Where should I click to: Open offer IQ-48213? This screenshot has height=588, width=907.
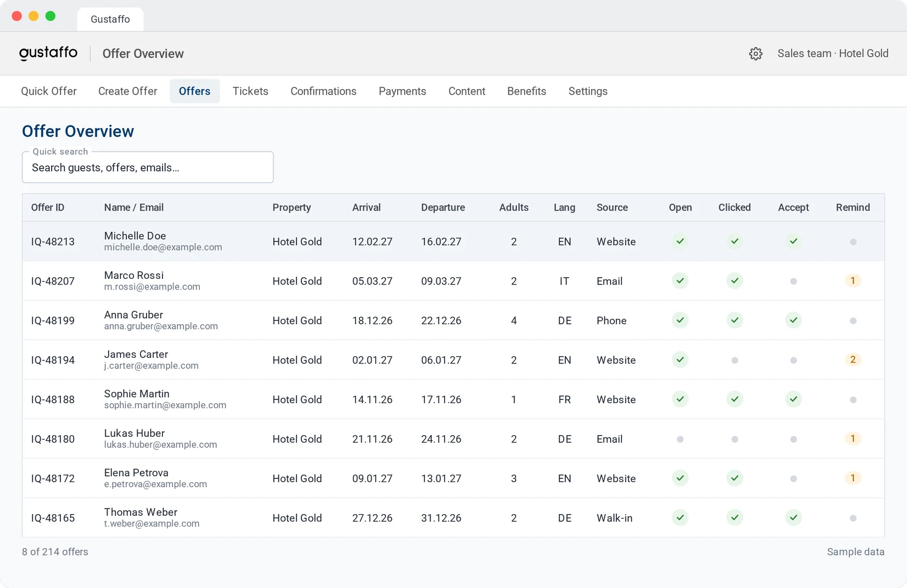point(53,242)
